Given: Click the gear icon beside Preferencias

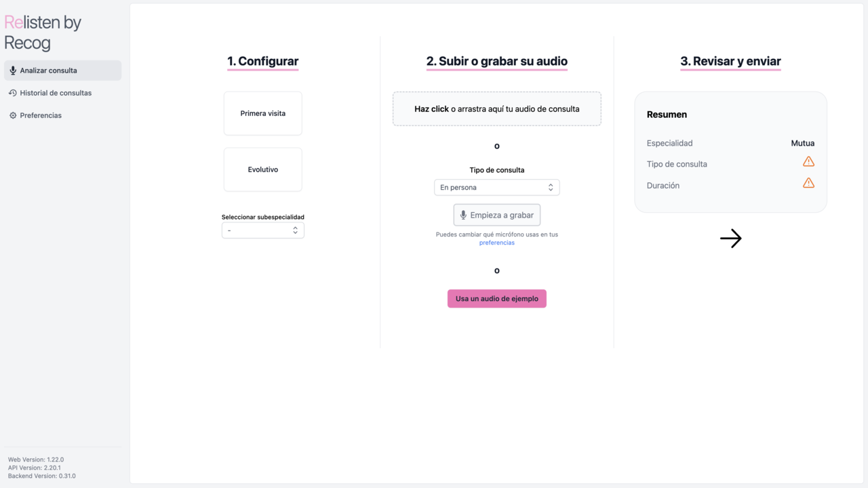Looking at the screenshot, I should [x=13, y=115].
